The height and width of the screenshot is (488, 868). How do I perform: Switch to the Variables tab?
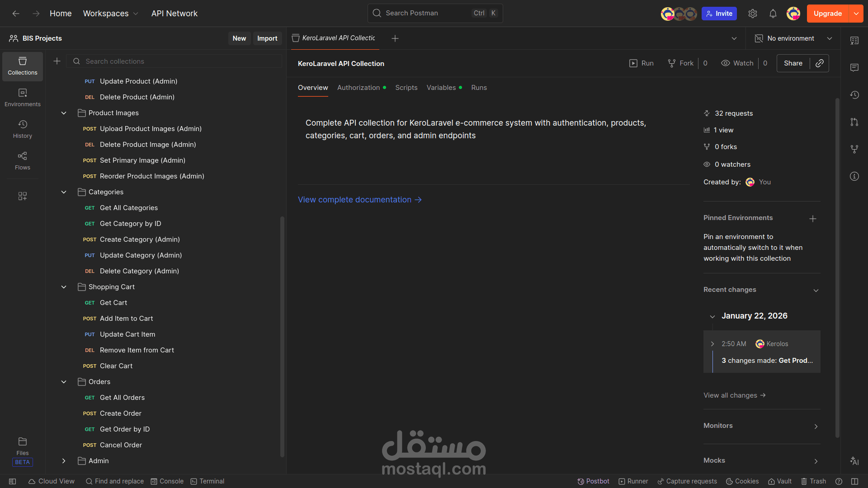click(441, 88)
